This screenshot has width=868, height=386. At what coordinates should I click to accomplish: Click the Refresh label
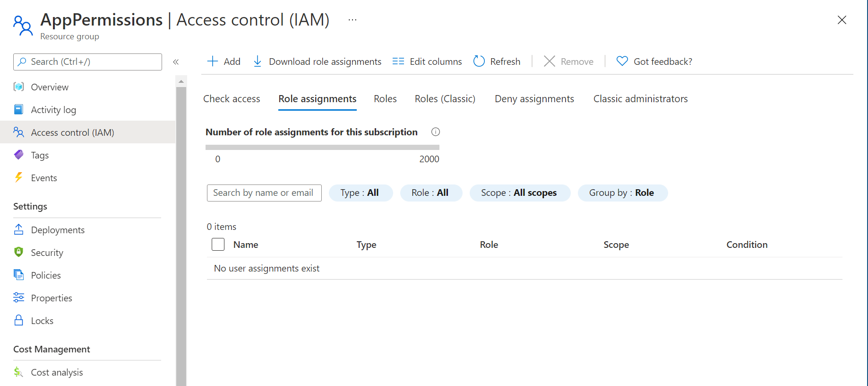[x=505, y=61]
